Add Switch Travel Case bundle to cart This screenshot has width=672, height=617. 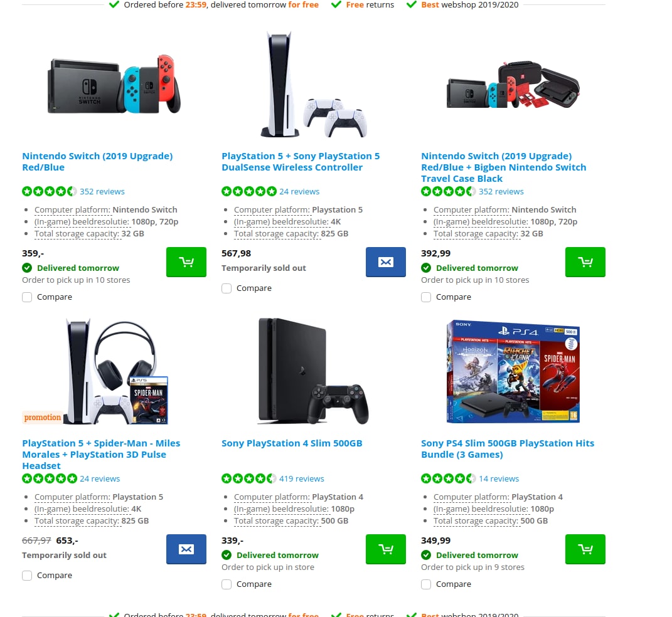pyautogui.click(x=585, y=262)
